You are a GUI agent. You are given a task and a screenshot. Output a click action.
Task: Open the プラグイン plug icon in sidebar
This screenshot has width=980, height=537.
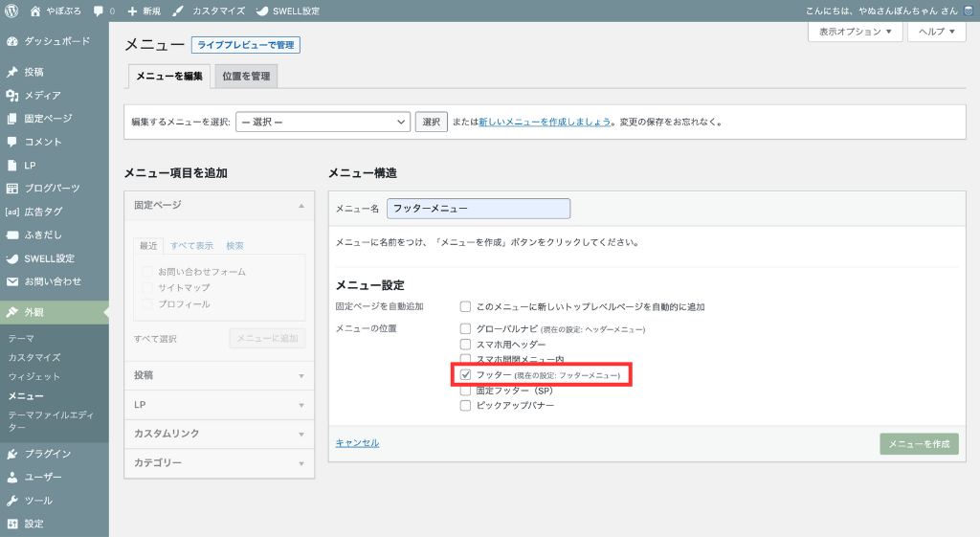(x=11, y=454)
